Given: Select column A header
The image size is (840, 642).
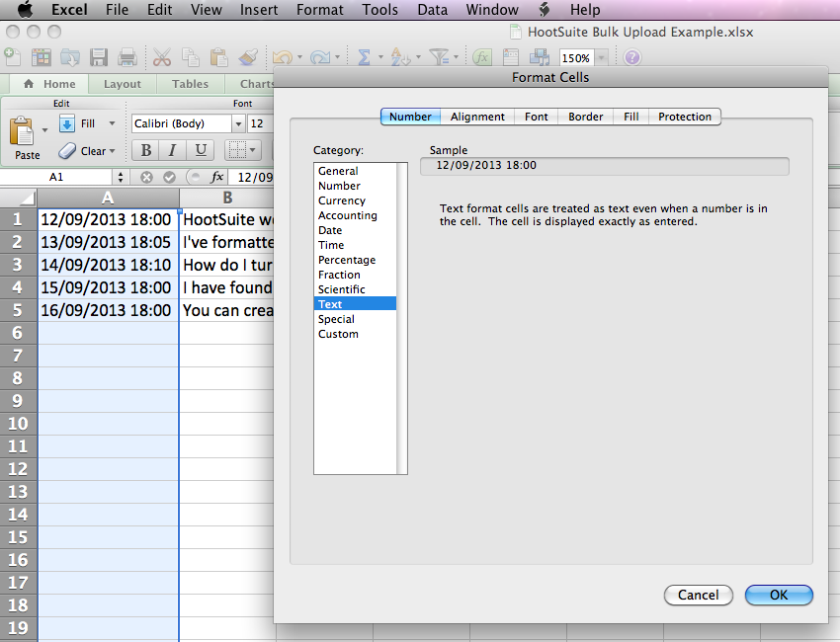Looking at the screenshot, I should (108, 199).
